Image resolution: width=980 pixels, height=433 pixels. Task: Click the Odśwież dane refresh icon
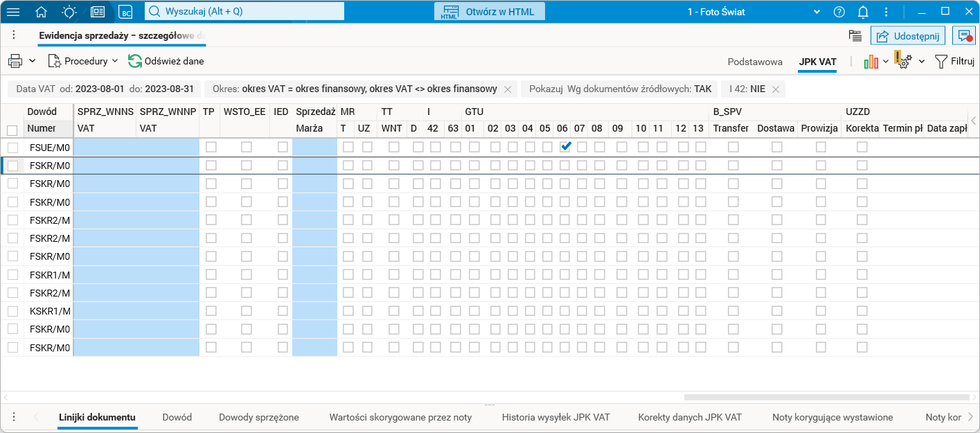(x=134, y=61)
